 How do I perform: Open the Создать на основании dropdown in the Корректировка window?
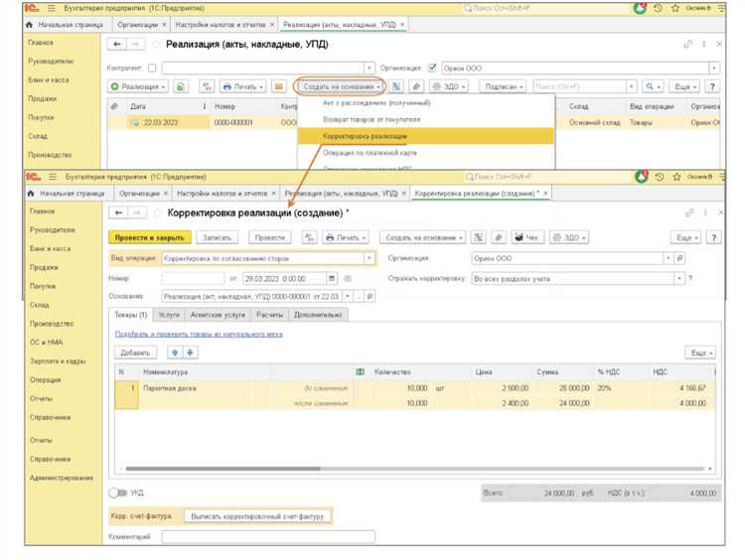pos(423,237)
